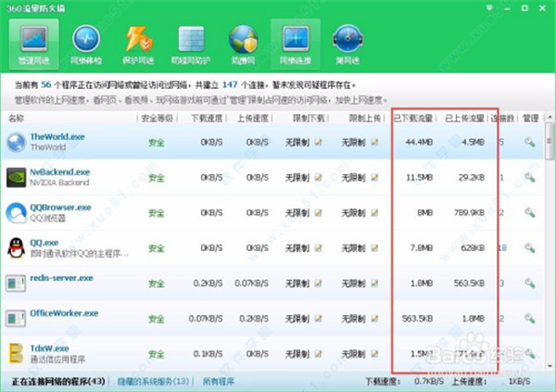This screenshot has height=392, width=556.
Task: Edit download limit for TheWorld.exe
Action: tap(319, 143)
